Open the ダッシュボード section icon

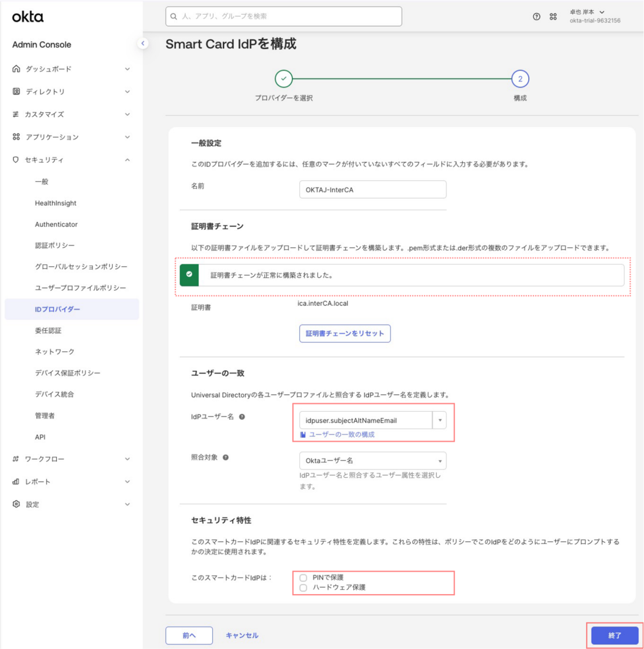pyautogui.click(x=16, y=69)
